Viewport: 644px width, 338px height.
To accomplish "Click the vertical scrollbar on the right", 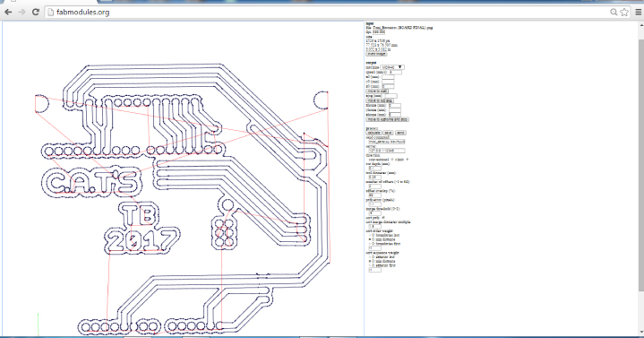I will pyautogui.click(x=641, y=164).
